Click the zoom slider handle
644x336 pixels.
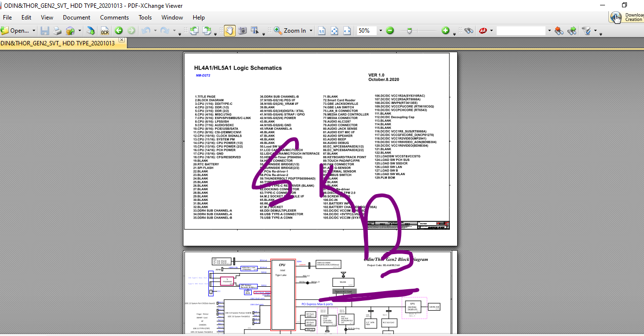click(x=409, y=31)
